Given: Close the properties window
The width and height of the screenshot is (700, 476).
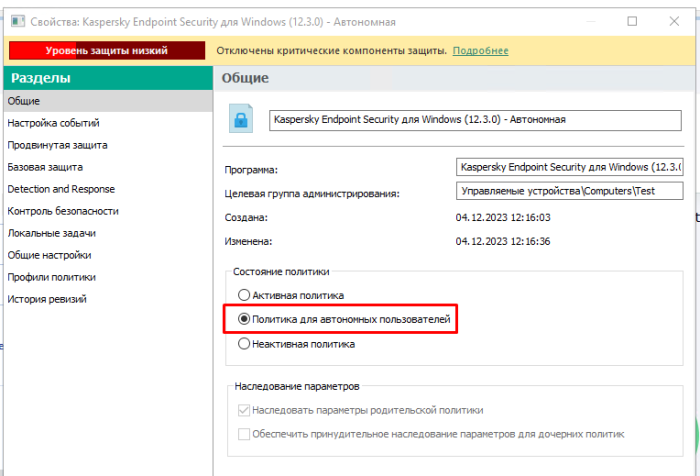Looking at the screenshot, I should pos(674,21).
